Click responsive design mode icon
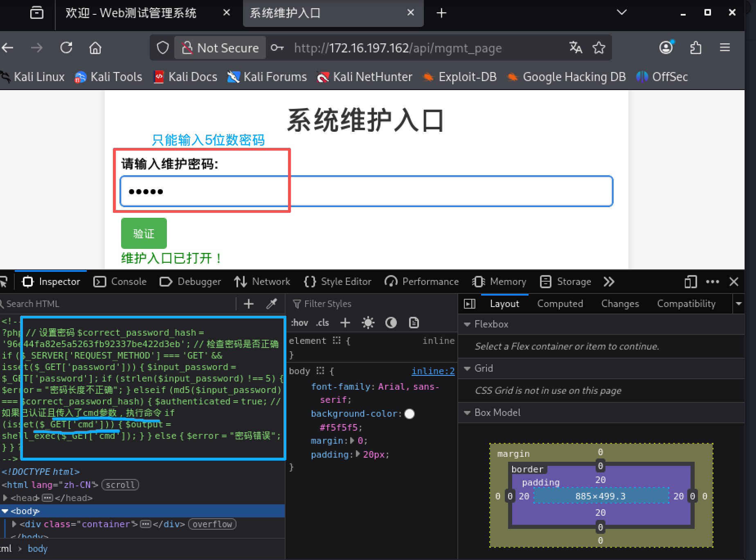Image resolution: width=756 pixels, height=560 pixels. 690,282
